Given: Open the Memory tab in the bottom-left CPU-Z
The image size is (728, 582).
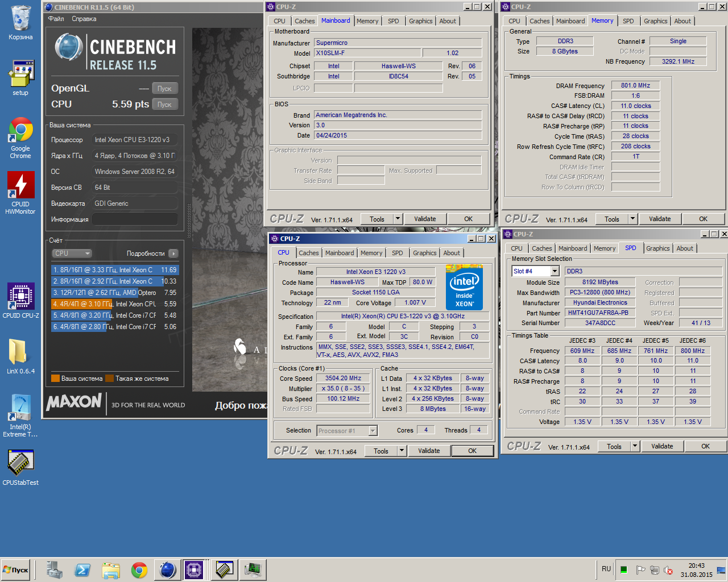Looking at the screenshot, I should pos(371,253).
